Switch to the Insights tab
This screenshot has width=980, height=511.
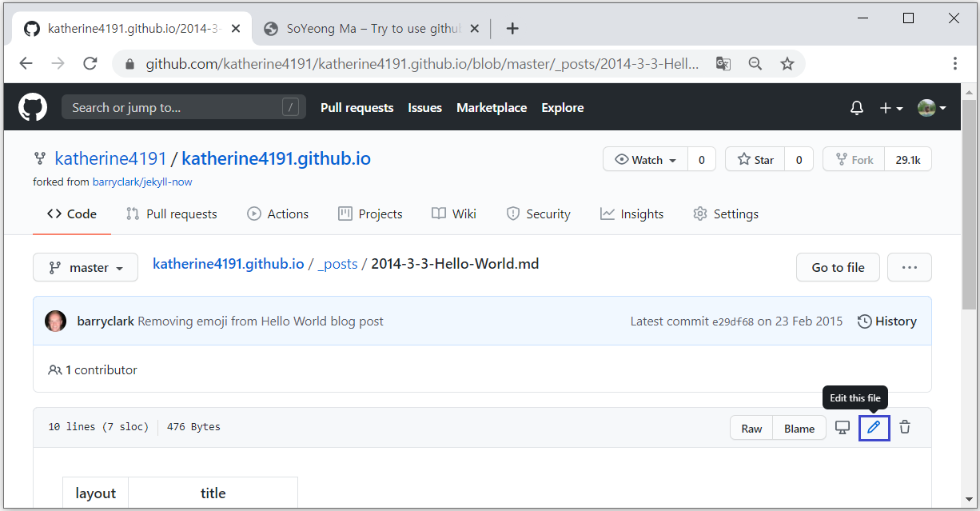pyautogui.click(x=632, y=214)
